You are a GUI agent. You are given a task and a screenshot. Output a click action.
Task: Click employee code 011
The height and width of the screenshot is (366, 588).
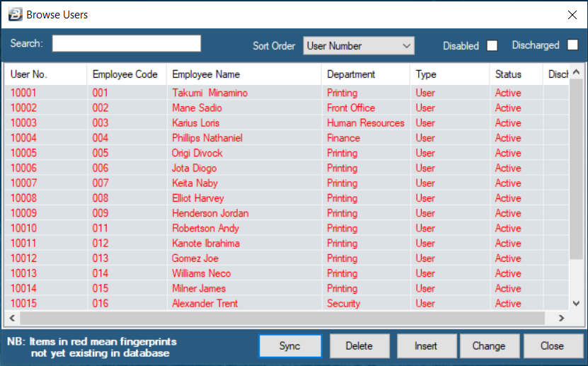click(x=100, y=228)
